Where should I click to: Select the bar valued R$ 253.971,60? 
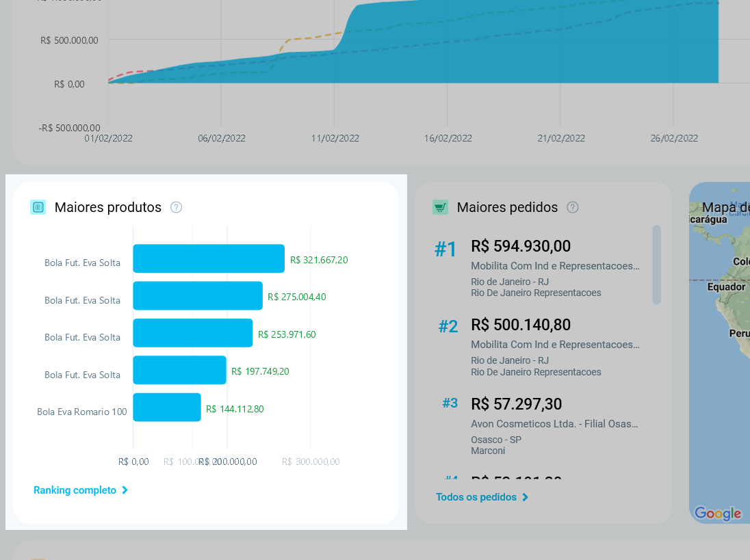point(193,333)
